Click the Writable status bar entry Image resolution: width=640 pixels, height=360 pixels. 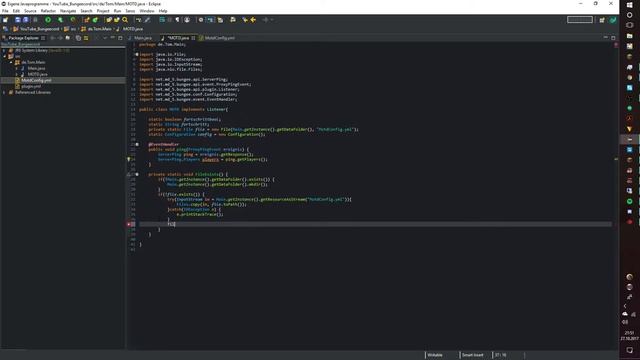click(435, 355)
